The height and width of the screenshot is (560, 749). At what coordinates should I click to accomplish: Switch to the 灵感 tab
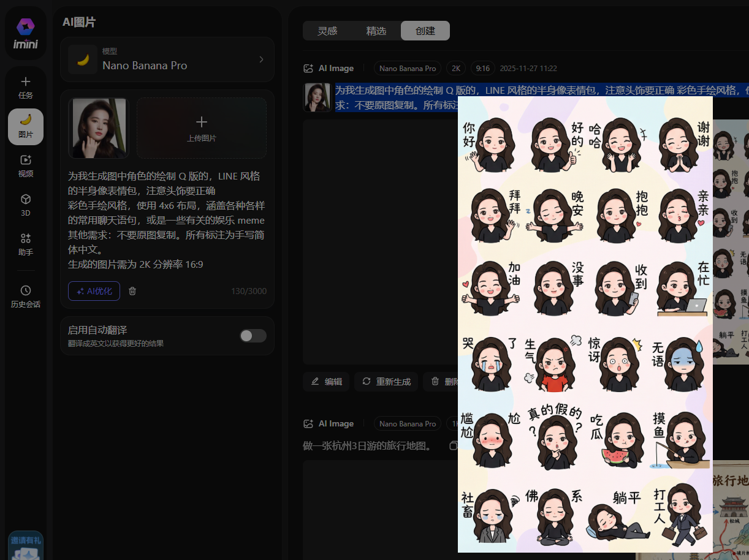coord(327,31)
